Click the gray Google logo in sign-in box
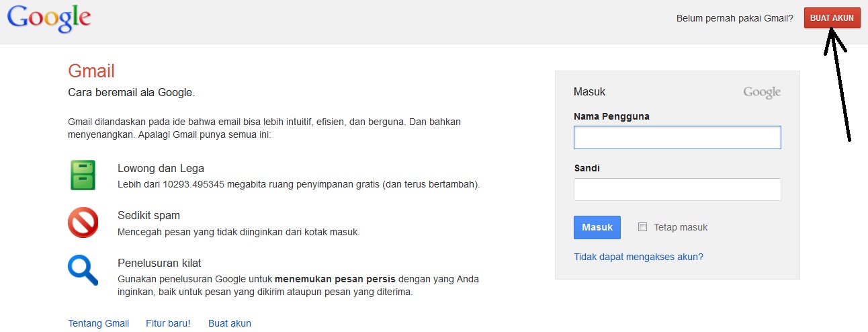 tap(762, 92)
